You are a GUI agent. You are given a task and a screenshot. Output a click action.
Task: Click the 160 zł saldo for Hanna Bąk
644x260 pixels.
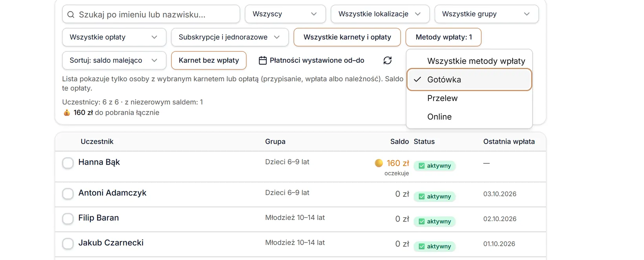tap(398, 163)
